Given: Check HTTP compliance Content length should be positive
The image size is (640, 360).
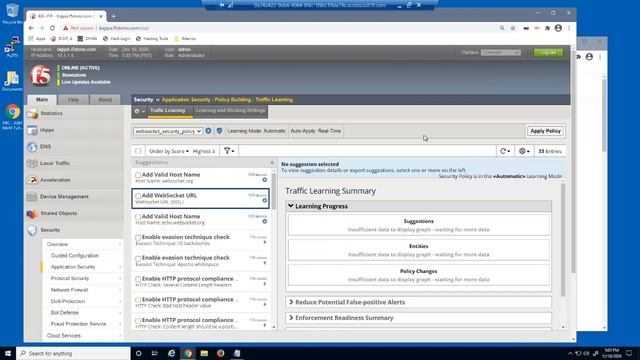Looking at the screenshot, I should pyautogui.click(x=138, y=321).
